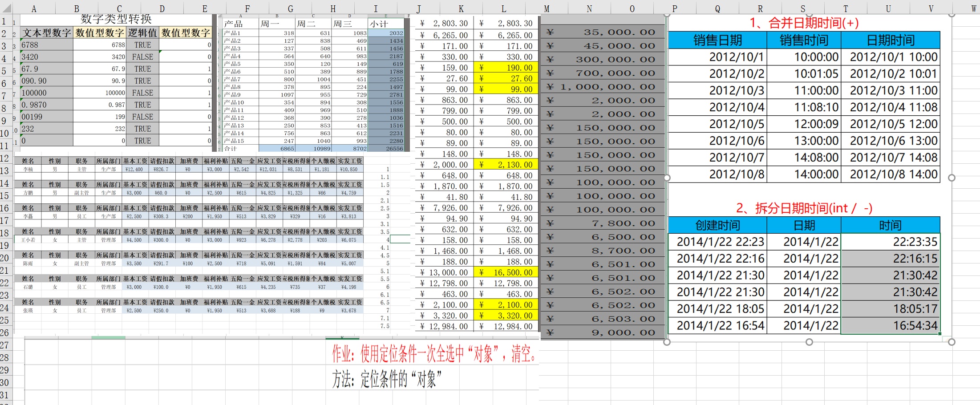Select the net pay cell '¥10,850'

(349, 169)
